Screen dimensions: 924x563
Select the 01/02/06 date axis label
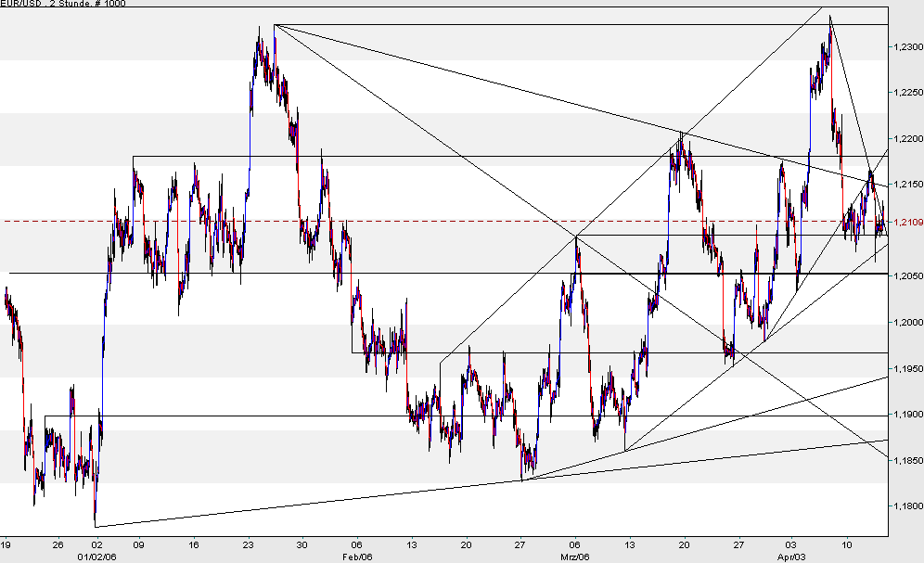point(96,557)
